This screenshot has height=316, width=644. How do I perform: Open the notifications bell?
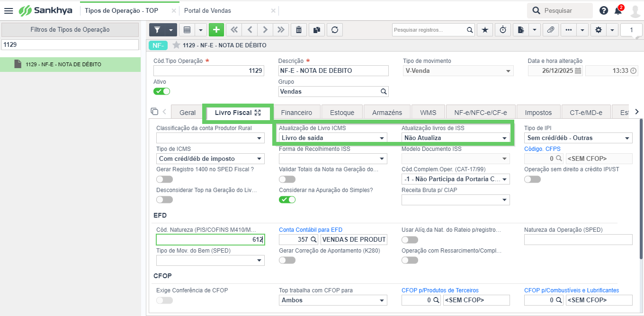618,10
